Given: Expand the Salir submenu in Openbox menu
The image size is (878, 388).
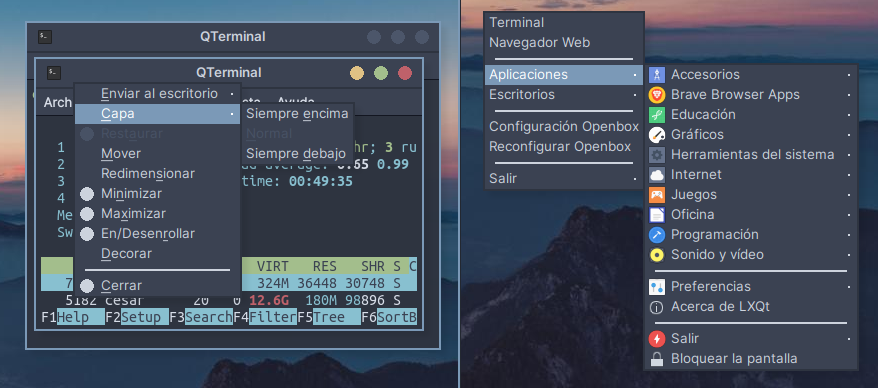Looking at the screenshot, I should tap(564, 179).
